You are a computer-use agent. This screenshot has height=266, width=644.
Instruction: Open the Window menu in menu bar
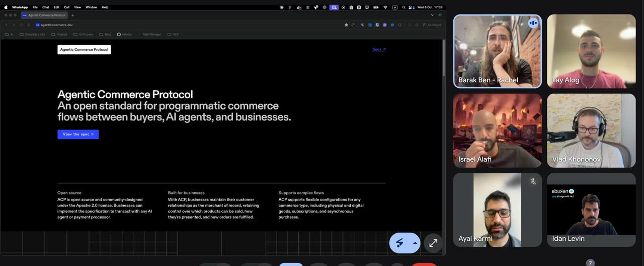point(91,7)
